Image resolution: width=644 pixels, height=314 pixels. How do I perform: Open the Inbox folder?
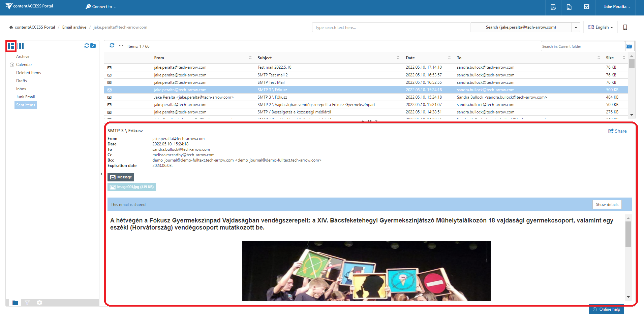pos(21,89)
